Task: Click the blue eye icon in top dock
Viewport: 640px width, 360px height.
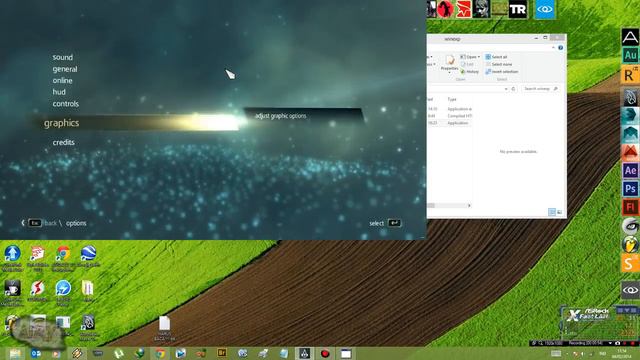Action: pos(545,9)
